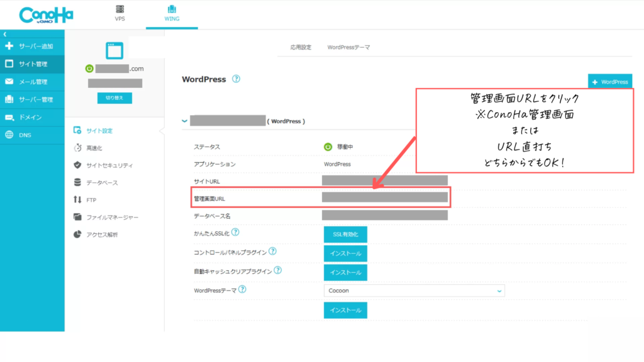This screenshot has width=644, height=362.
Task: Click the FTP arrows icon
Action: pyautogui.click(x=77, y=200)
